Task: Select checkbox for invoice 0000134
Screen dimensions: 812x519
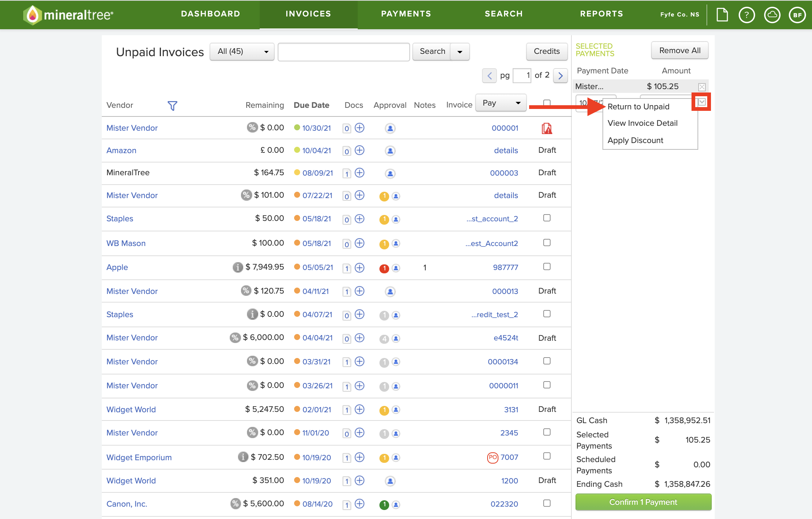Action: (x=547, y=361)
